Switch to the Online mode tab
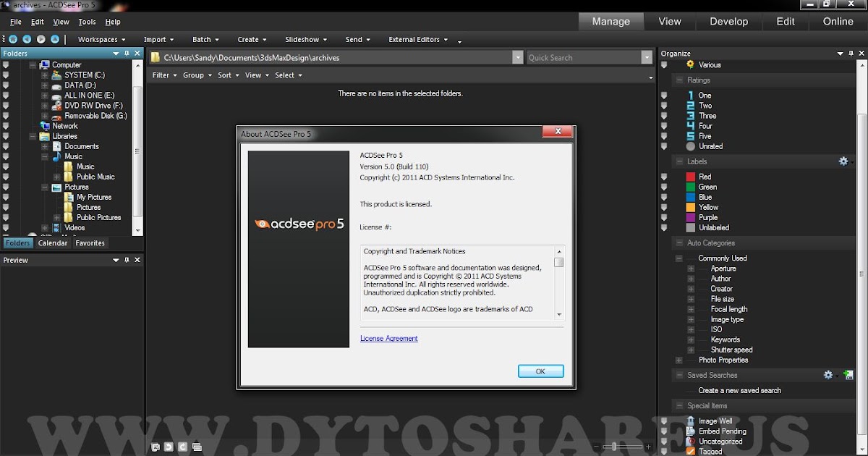This screenshot has width=868, height=456. click(x=838, y=22)
